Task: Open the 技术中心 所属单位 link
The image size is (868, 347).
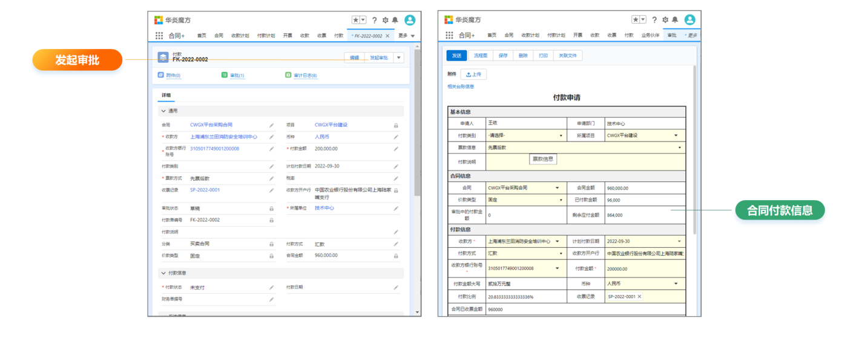Action: click(324, 208)
